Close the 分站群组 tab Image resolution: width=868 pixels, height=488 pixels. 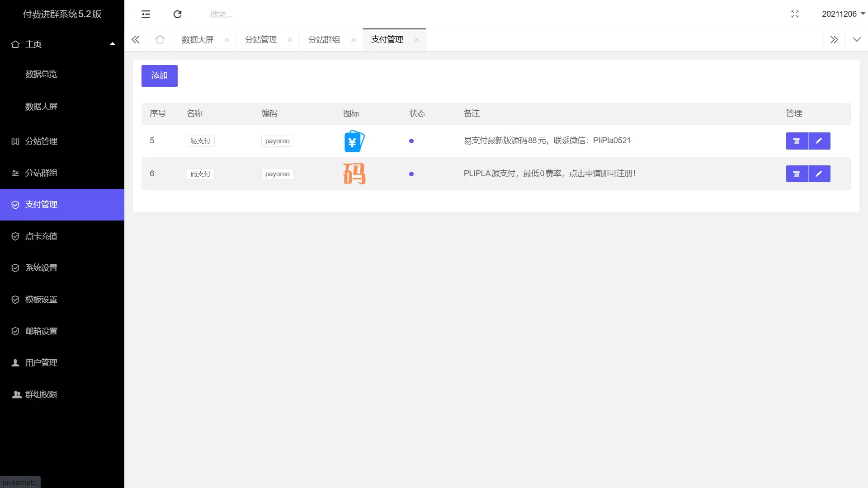click(x=354, y=40)
